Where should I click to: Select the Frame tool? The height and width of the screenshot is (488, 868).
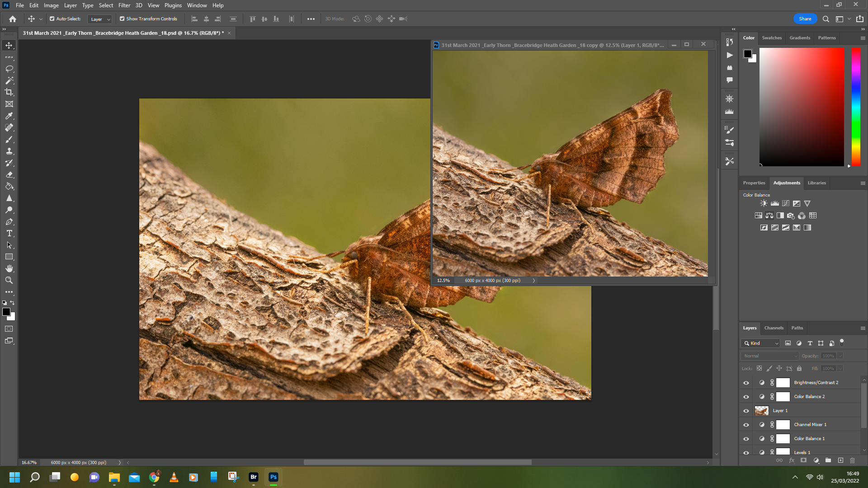[x=9, y=104]
